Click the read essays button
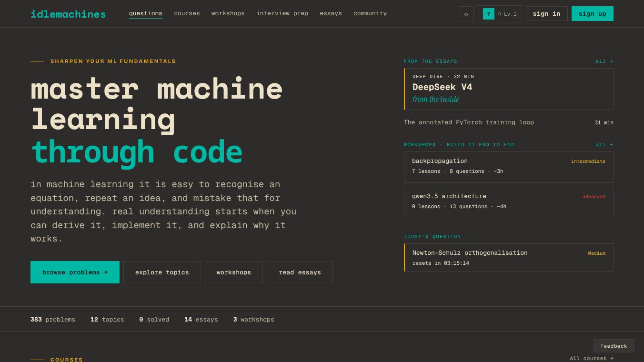This screenshot has height=362, width=644. (x=300, y=272)
